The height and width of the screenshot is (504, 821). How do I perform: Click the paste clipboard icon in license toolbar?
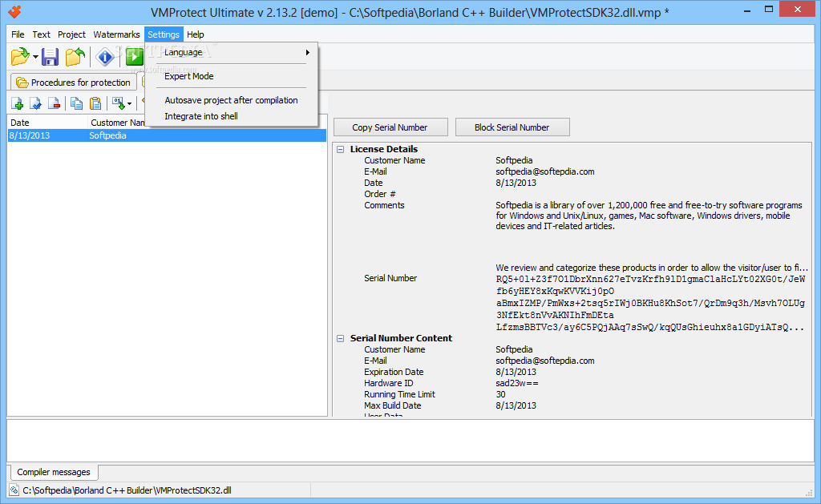click(x=95, y=103)
